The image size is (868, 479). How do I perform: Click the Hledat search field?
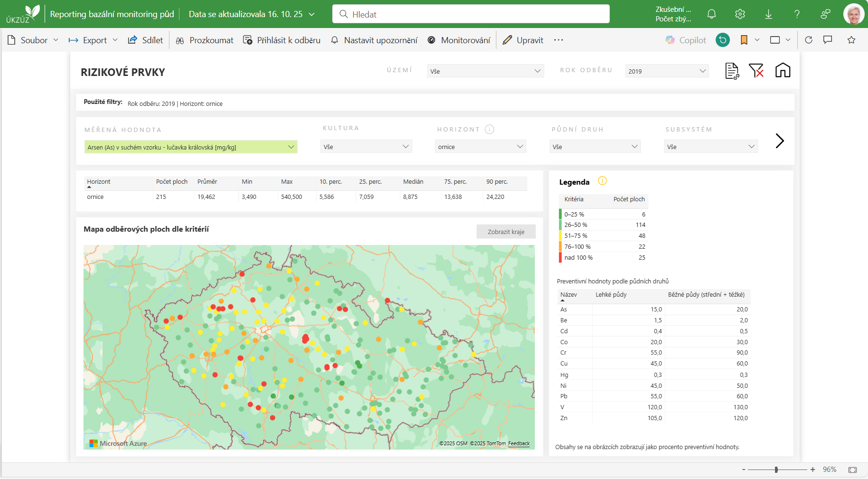(x=471, y=14)
